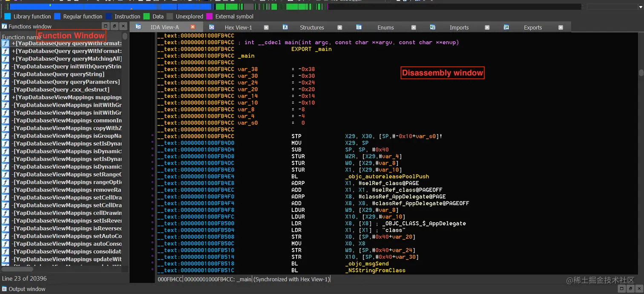Close the Hex View-1 tab
Image resolution: width=644 pixels, height=294 pixels.
click(266, 27)
